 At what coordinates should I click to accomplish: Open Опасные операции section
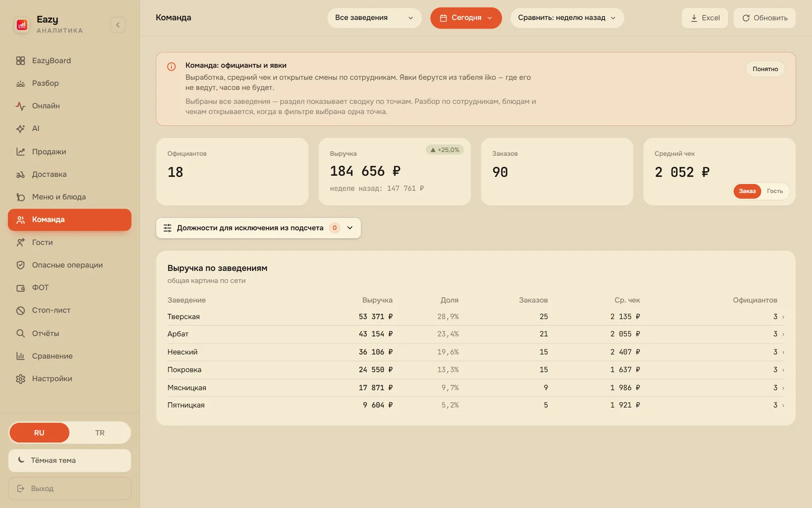(70, 265)
